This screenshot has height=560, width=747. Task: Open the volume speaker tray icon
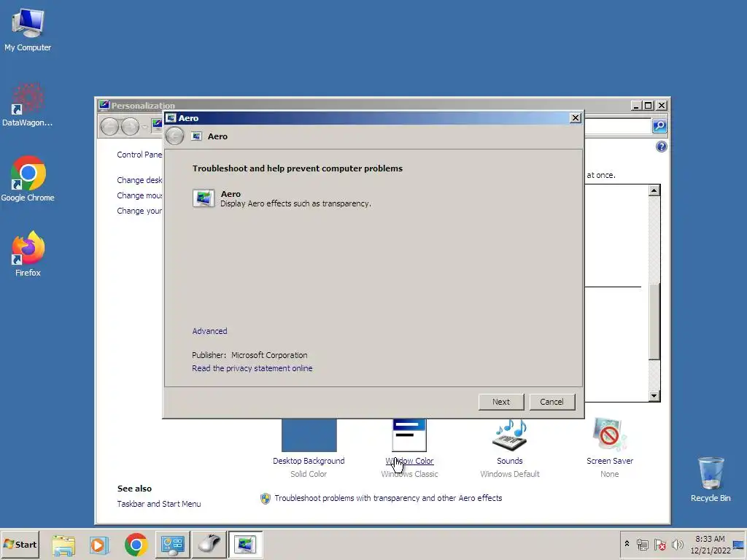point(677,544)
